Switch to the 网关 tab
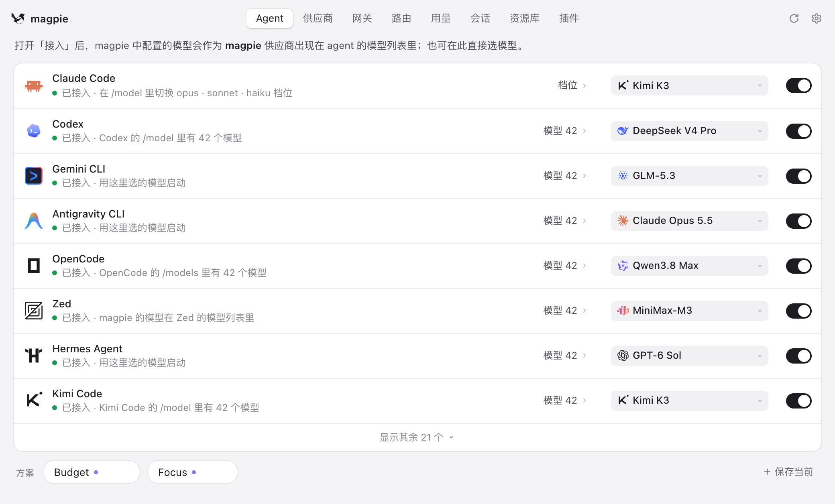 (x=363, y=18)
